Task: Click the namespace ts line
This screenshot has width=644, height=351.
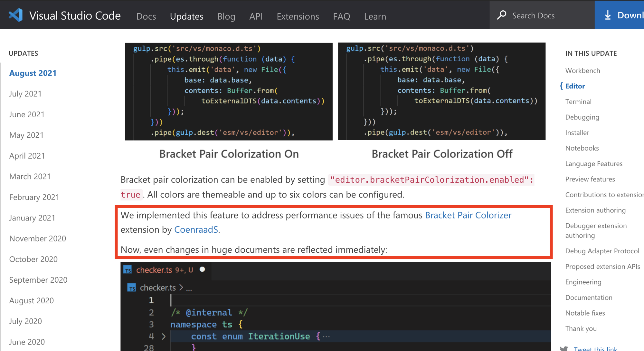Action: (206, 324)
